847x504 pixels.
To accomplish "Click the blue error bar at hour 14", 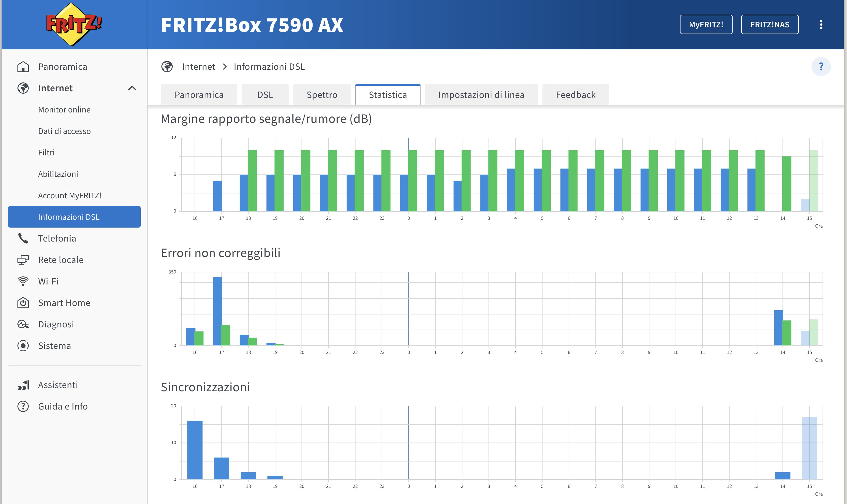I will 778,328.
